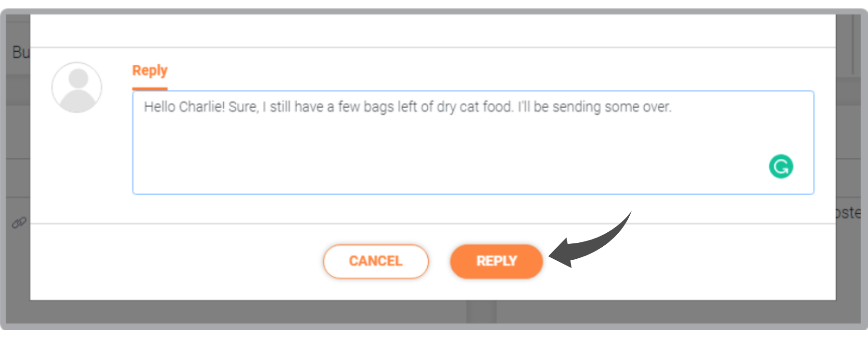Click the dark curved arrow annotation
Viewport: 868px width, 338px height.
(590, 240)
